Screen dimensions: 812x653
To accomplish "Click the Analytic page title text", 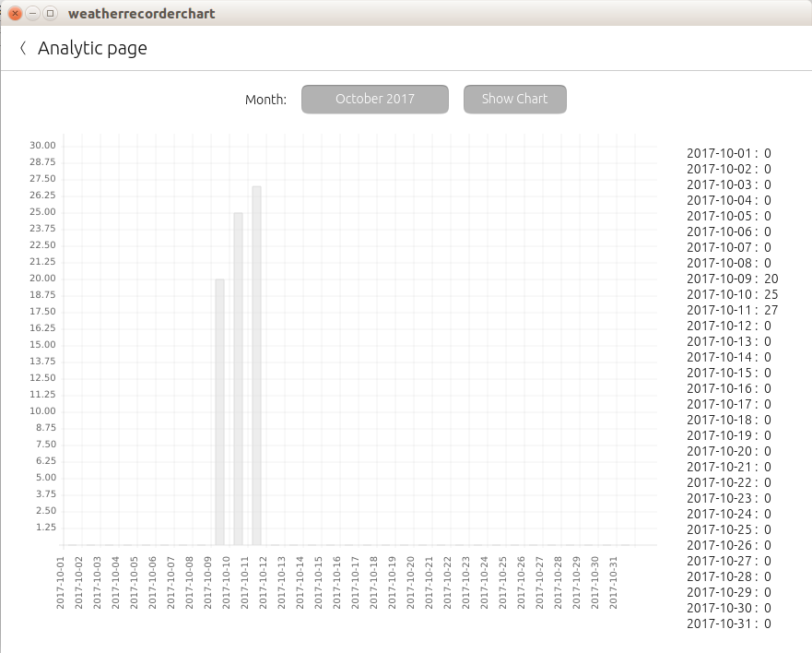I will (91, 48).
